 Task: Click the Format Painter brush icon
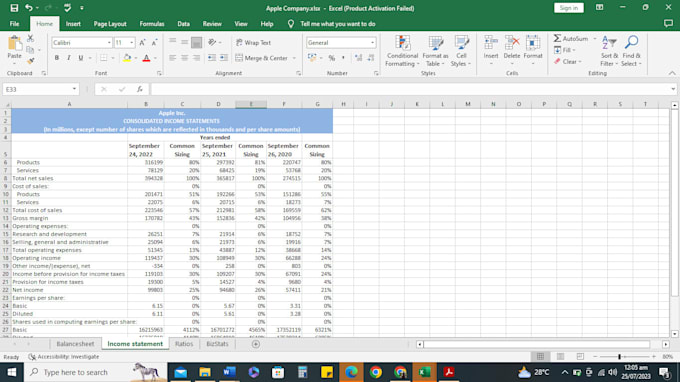coord(30,61)
